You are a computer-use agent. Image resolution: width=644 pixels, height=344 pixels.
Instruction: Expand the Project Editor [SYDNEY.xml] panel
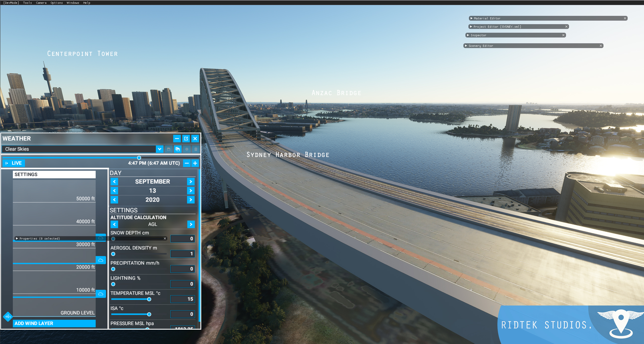pyautogui.click(x=471, y=27)
